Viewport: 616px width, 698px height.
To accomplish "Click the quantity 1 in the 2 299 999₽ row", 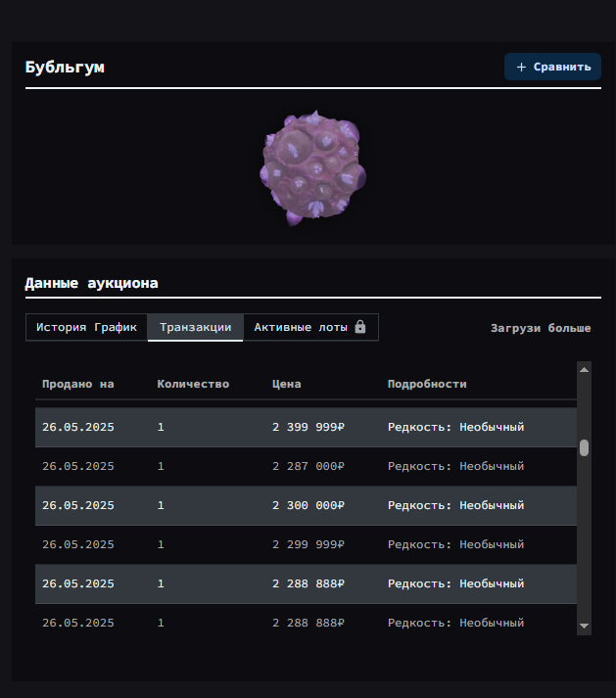I will (161, 544).
